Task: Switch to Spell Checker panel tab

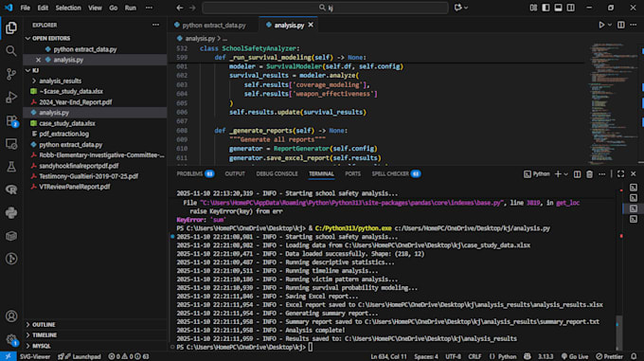Action: coord(396,174)
